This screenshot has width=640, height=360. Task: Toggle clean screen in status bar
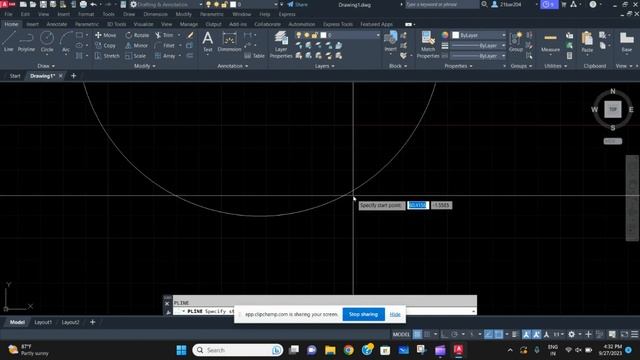pyautogui.click(x=624, y=334)
